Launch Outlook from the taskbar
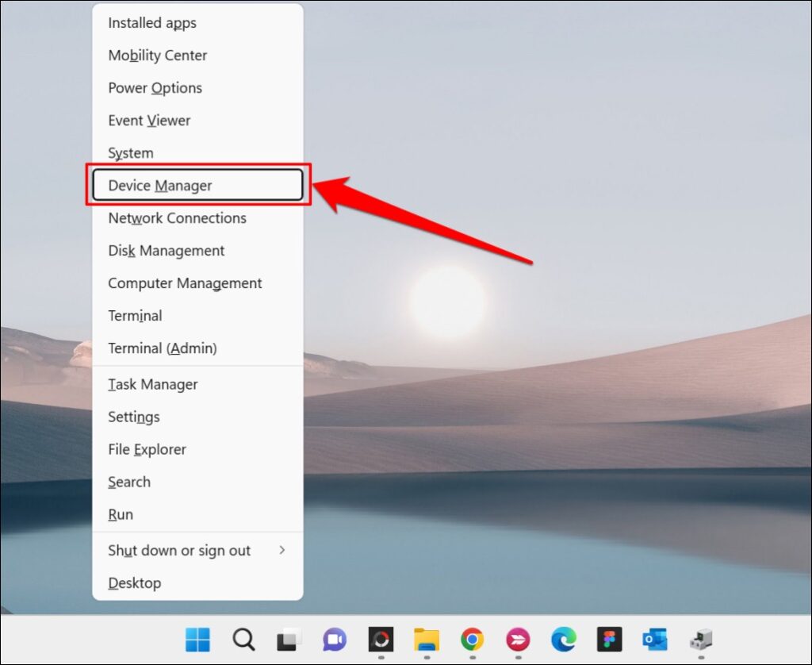The image size is (812, 665). pyautogui.click(x=655, y=640)
